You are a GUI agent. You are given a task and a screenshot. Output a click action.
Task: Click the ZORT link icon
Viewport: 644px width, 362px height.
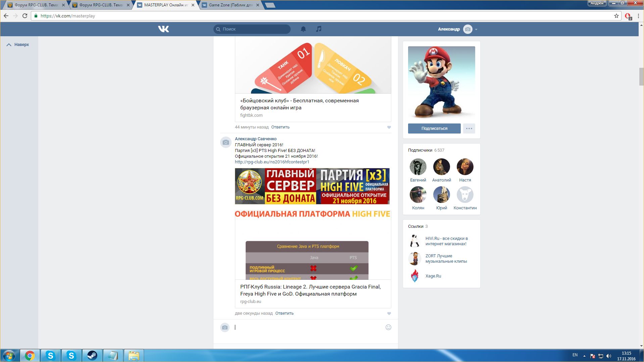click(415, 259)
